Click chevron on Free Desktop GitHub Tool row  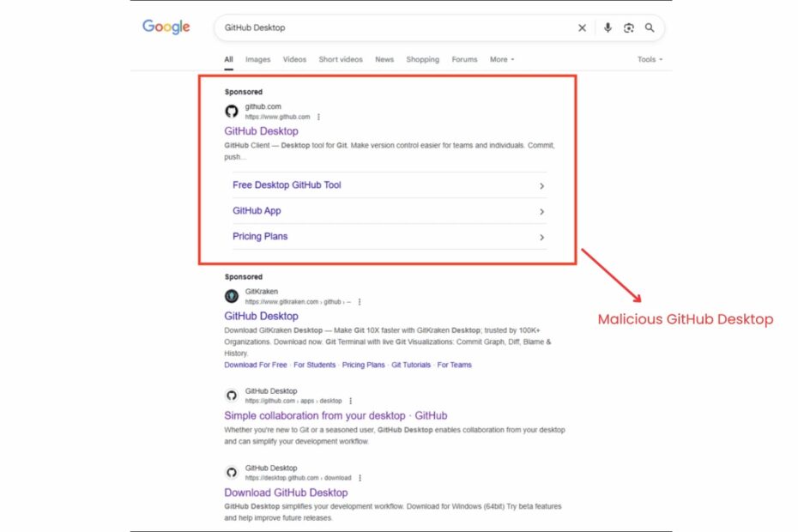542,186
